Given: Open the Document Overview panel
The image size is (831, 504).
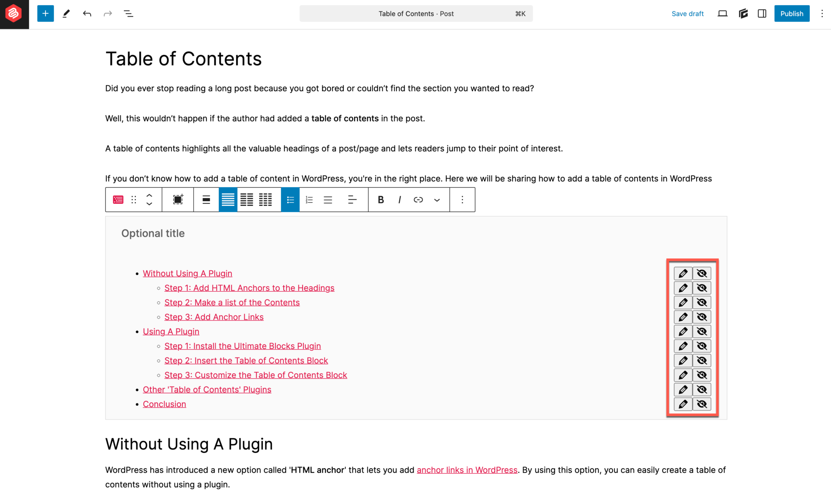Looking at the screenshot, I should 128,13.
